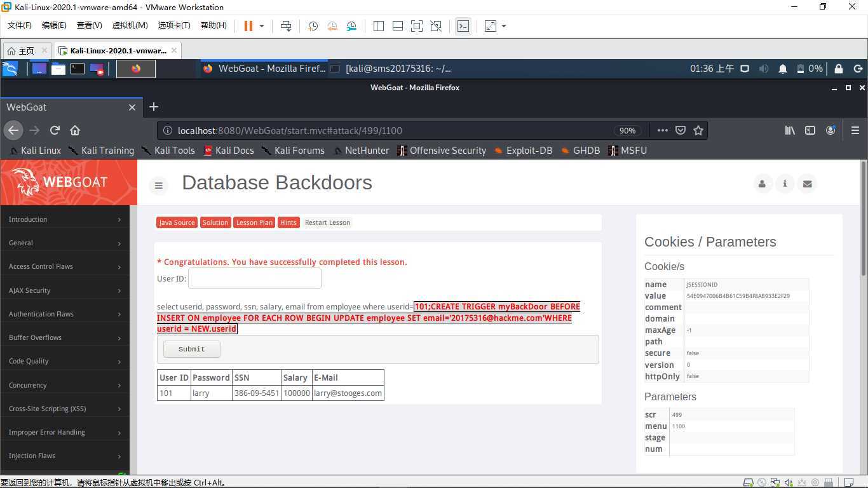Launch the terminal from the Kali panel
The height and width of the screenshot is (488, 868).
pos(78,69)
